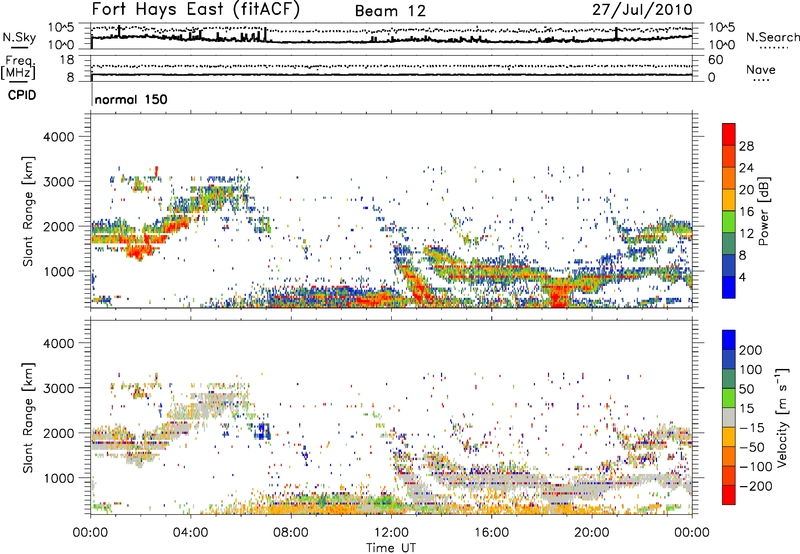Click '3000' on the power panel axis
The image size is (800, 554).
pyautogui.click(x=58, y=182)
